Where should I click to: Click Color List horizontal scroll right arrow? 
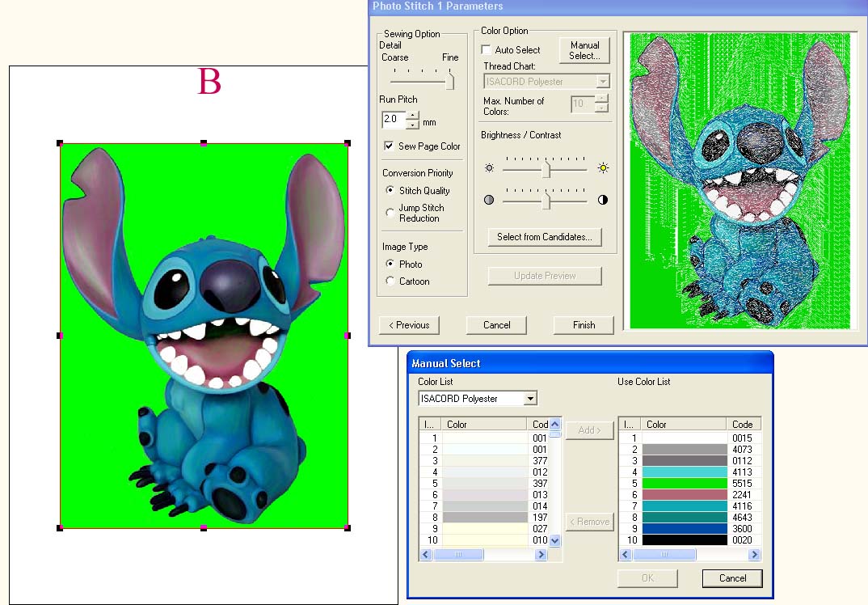point(541,555)
